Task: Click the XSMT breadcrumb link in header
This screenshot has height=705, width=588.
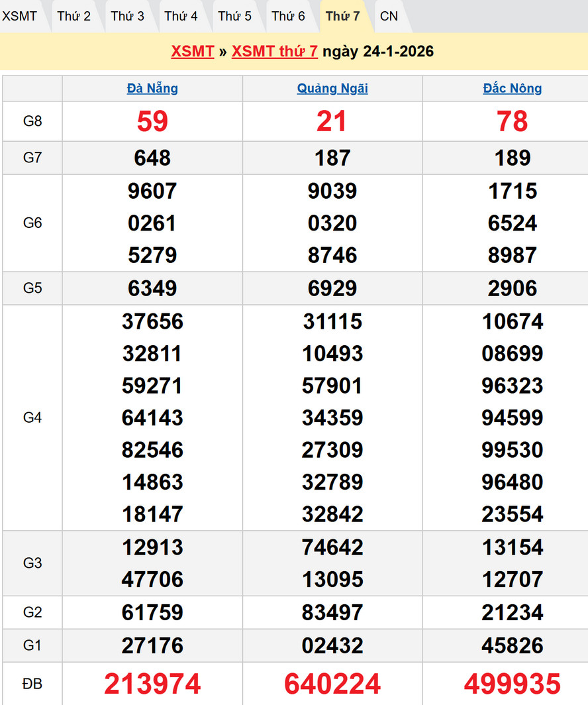Action: 192,52
